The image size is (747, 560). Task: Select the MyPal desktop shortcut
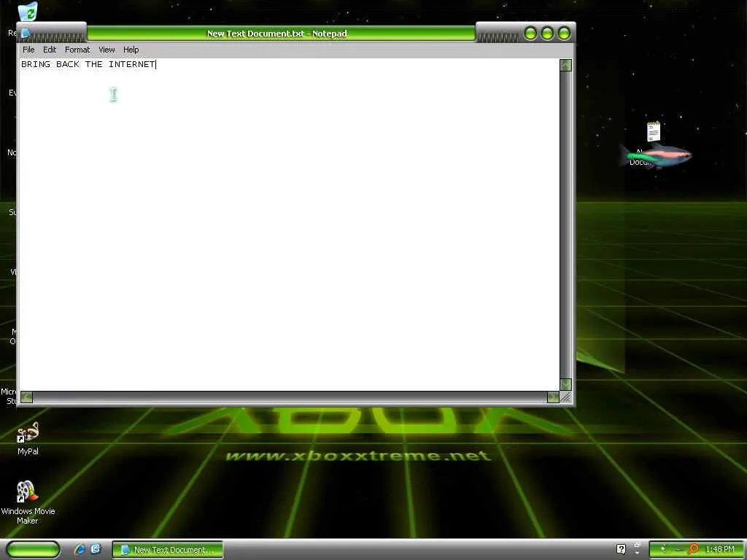point(28,438)
